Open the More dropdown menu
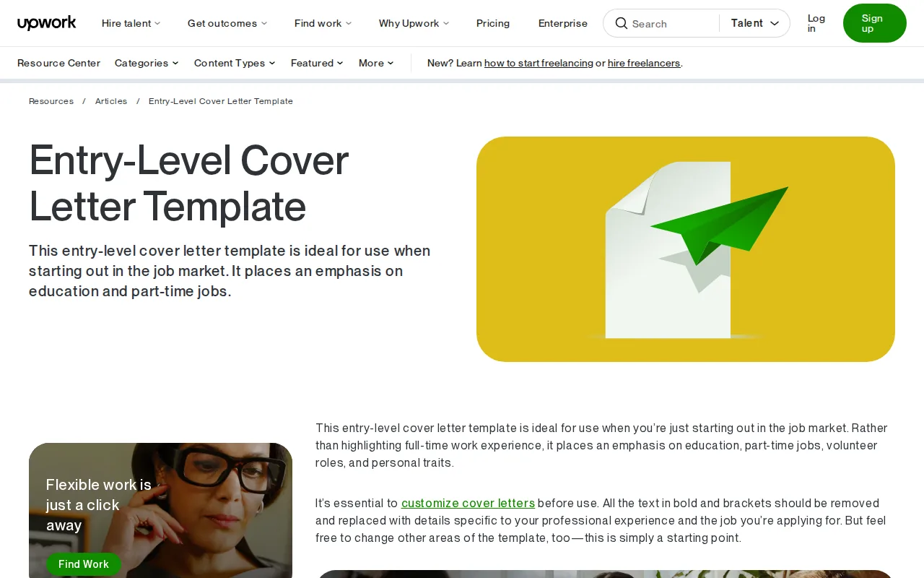924x578 pixels. [x=376, y=63]
